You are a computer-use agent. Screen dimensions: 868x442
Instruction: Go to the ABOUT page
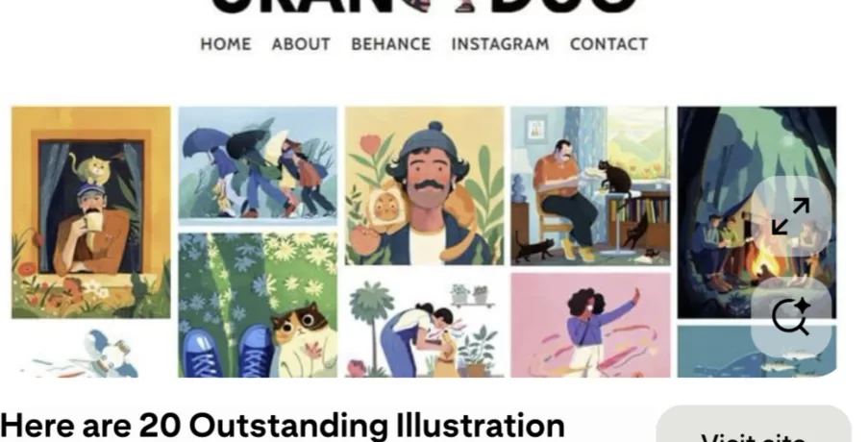click(x=301, y=44)
